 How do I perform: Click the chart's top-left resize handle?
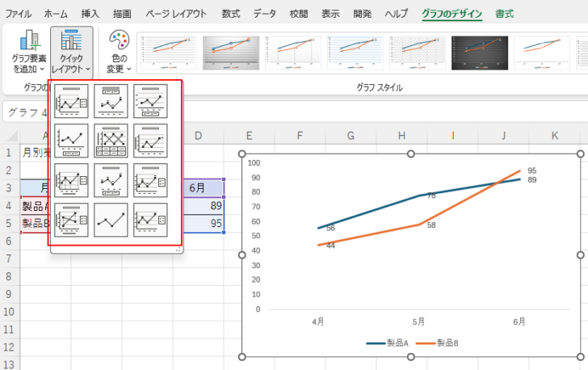(241, 153)
